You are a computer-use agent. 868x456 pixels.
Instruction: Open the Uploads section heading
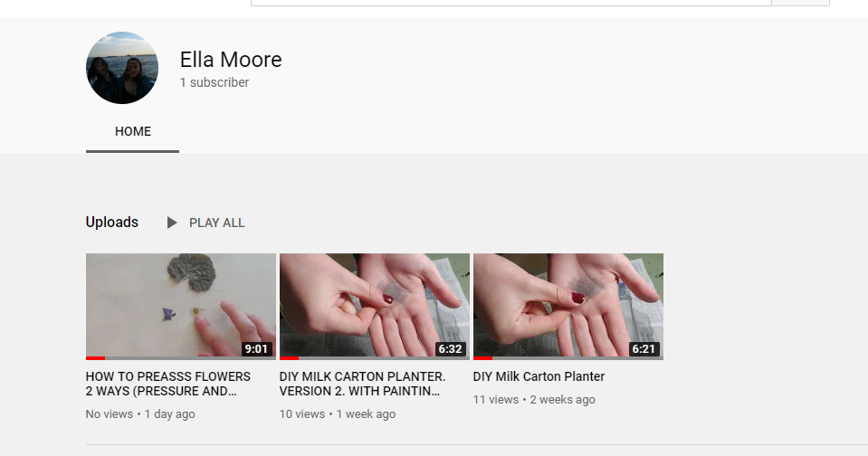point(112,223)
